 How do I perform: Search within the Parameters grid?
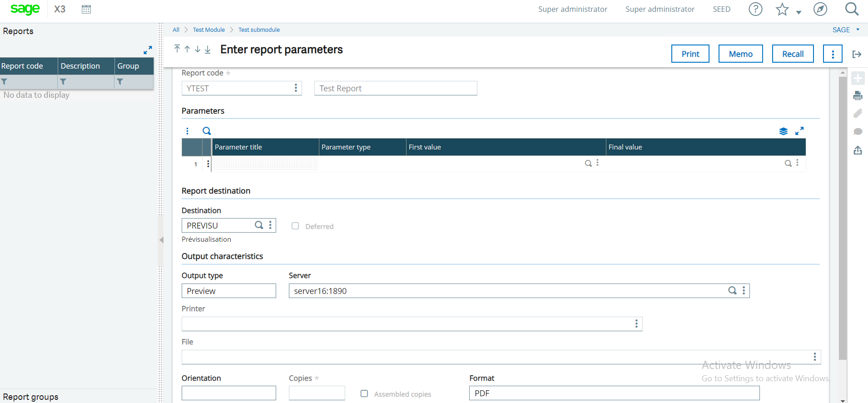point(207,131)
